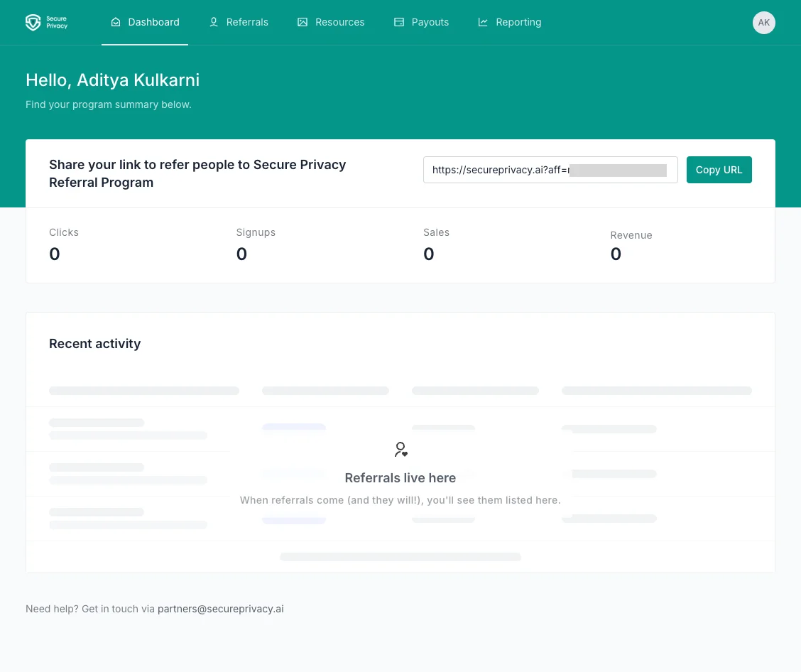801x672 pixels.
Task: Click the Secure Privacy shield logo
Action: coord(31,22)
